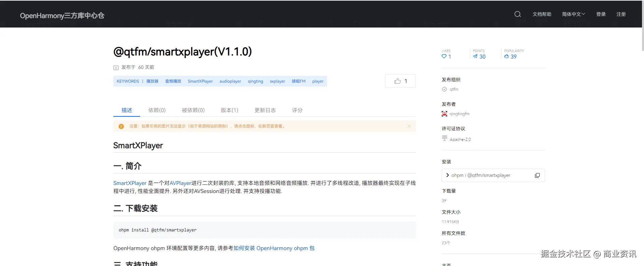Click the 播放器 keyword tag
This screenshot has width=644, height=266.
tap(152, 81)
